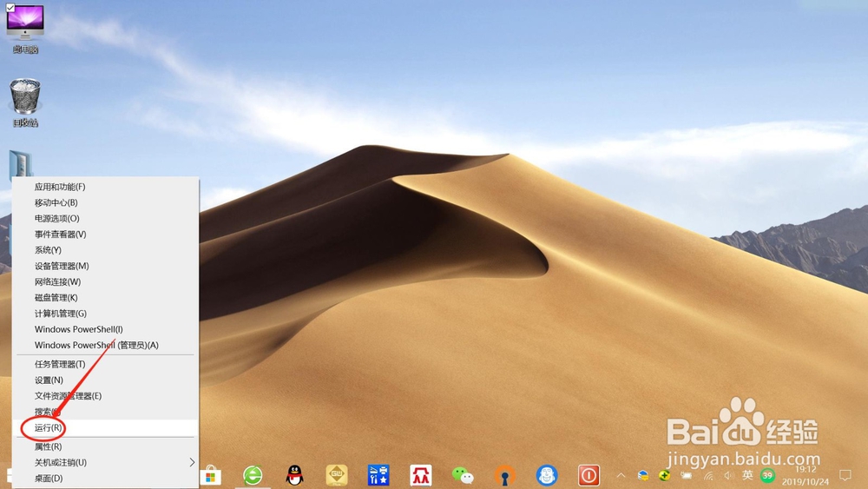Viewport: 868px width, 489px height.
Task: Launch Windows PowerShell(I) from menu
Action: pos(105,329)
